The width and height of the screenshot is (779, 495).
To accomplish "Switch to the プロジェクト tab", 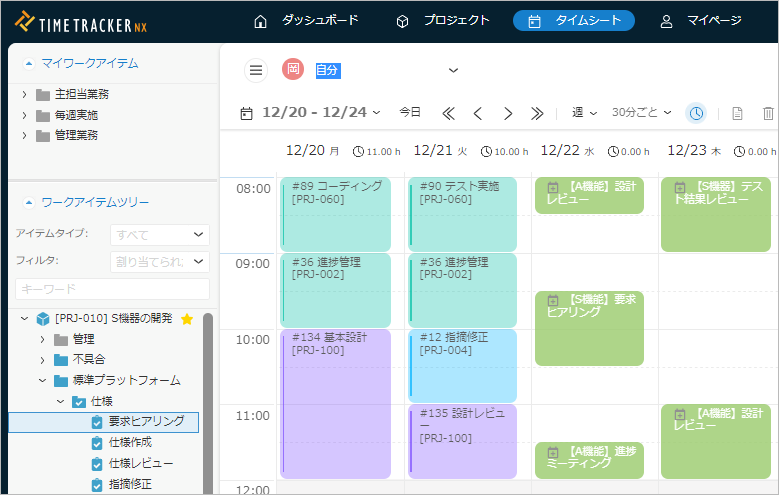I will click(x=443, y=21).
